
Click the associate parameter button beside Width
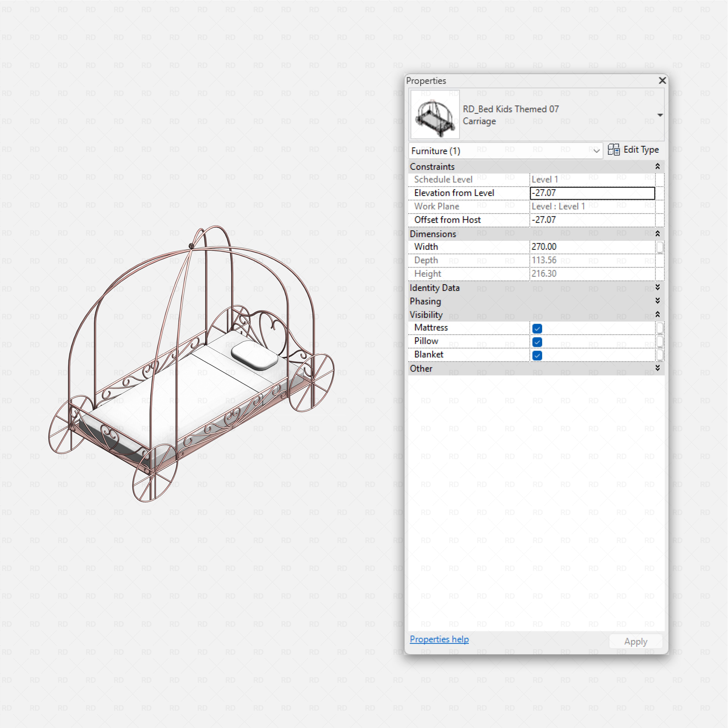(x=660, y=247)
